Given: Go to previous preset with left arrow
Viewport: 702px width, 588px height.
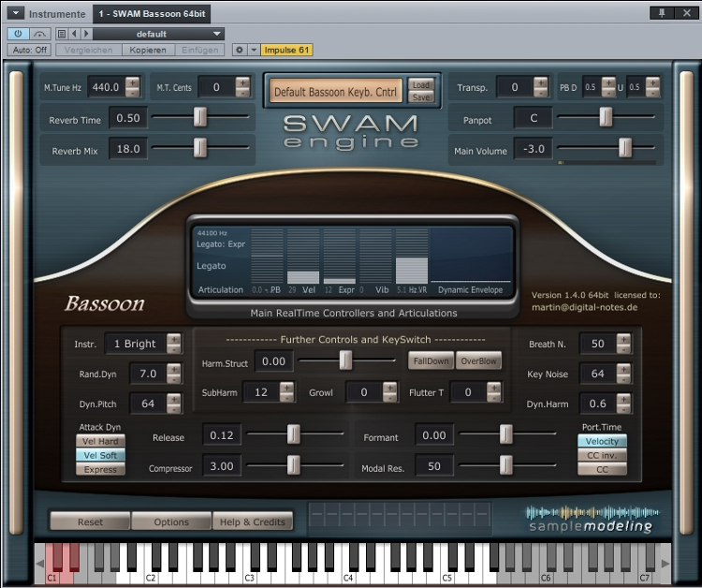Looking at the screenshot, I should click(74, 34).
